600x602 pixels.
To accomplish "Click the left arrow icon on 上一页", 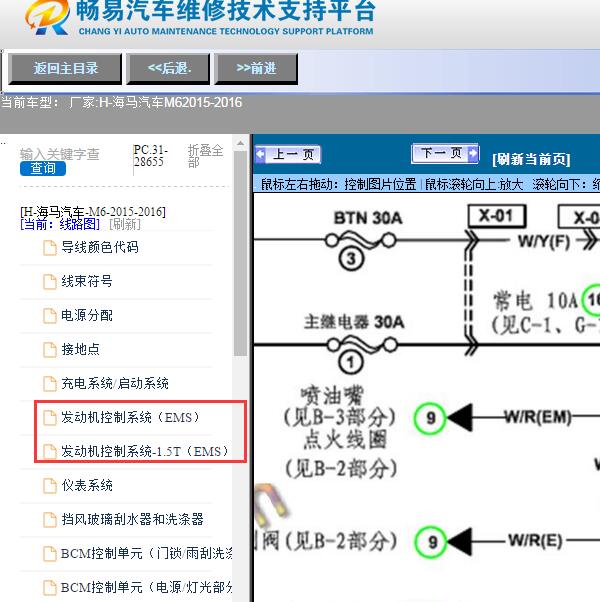I will (260, 154).
